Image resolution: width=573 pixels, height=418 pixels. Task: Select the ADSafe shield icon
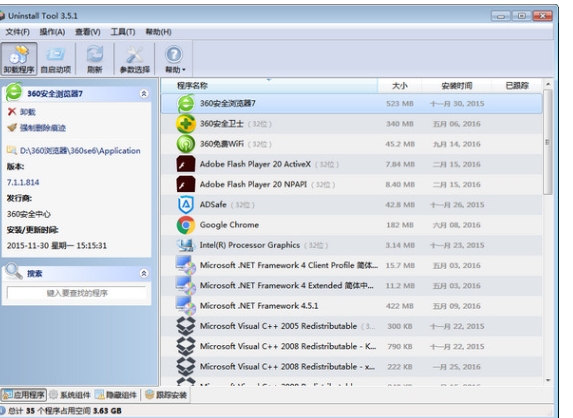point(186,205)
